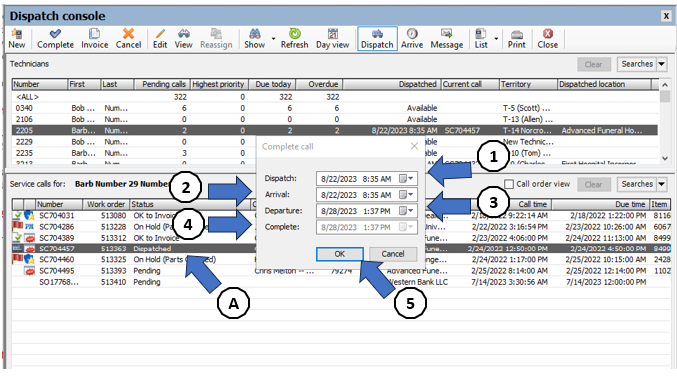This screenshot has height=376, width=677.
Task: Click the Dispatch date field
Action: tap(367, 178)
